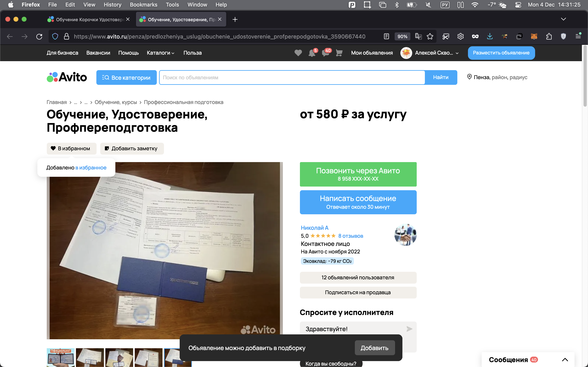This screenshot has width=588, height=367.
Task: Open the Bookmarks menu in menu bar
Action: (143, 5)
